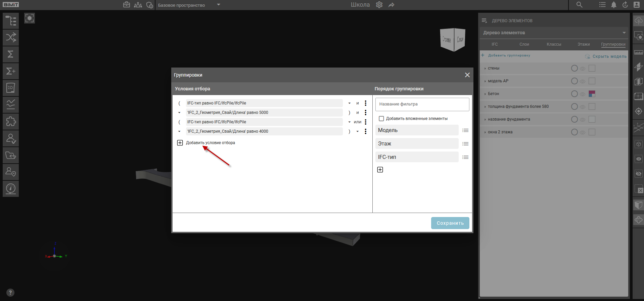The image size is (644, 301).
Task: Expand the 'модель АР' tree item
Action: pos(485,81)
